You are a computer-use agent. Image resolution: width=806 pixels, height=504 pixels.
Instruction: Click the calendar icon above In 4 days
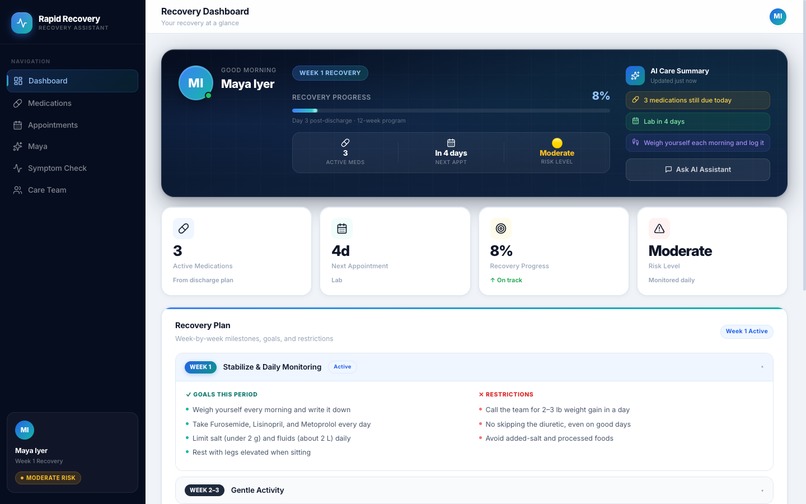click(451, 142)
